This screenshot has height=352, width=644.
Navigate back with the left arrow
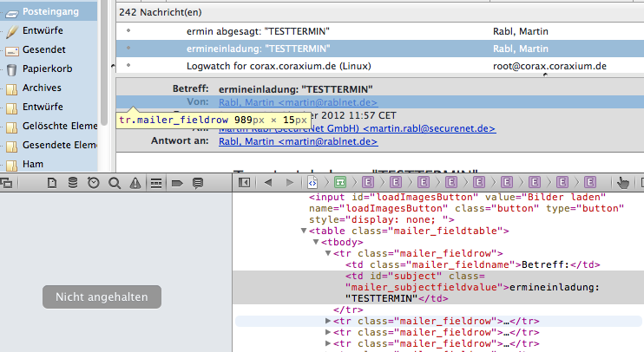pos(267,183)
